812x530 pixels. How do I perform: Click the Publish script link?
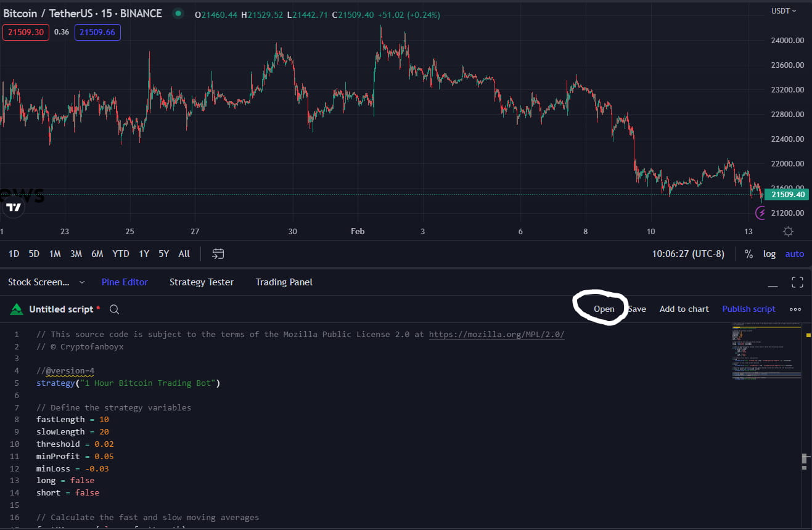(748, 309)
